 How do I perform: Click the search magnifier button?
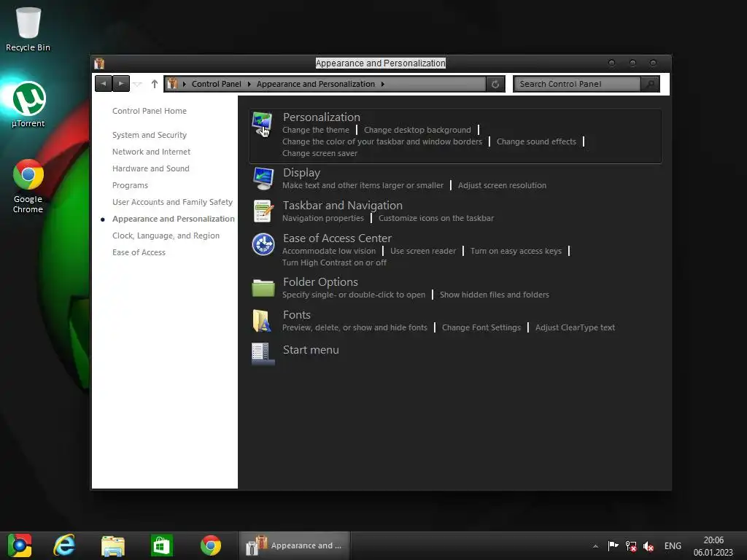coord(650,85)
